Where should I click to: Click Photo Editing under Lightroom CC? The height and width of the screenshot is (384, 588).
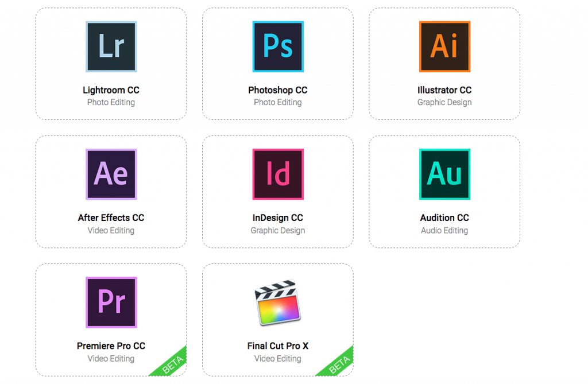point(111,102)
